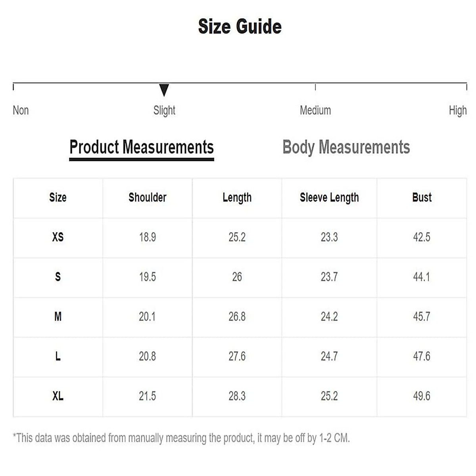The width and height of the screenshot is (476, 476).
Task: Select the High stretch label
Action: pos(457,110)
